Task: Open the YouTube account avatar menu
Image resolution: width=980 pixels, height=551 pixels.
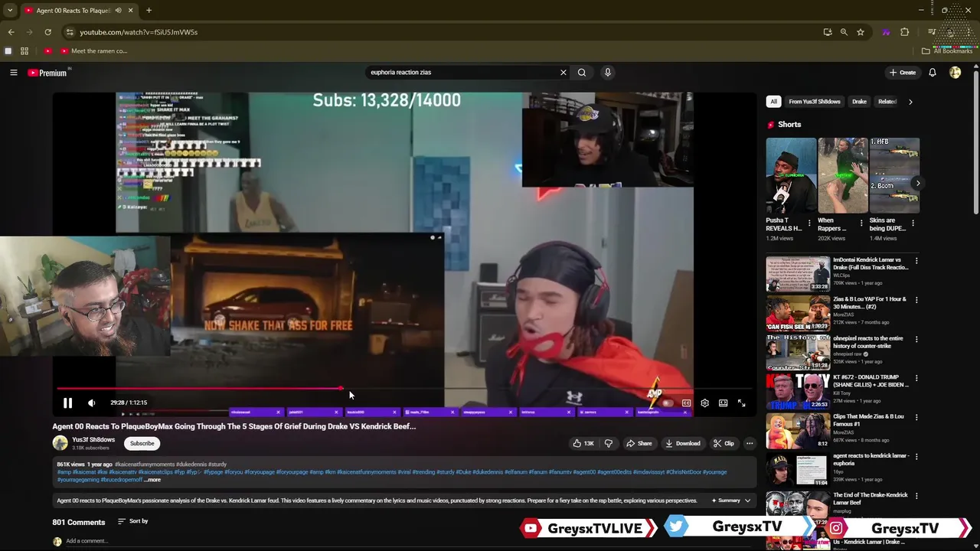Action: pos(955,73)
